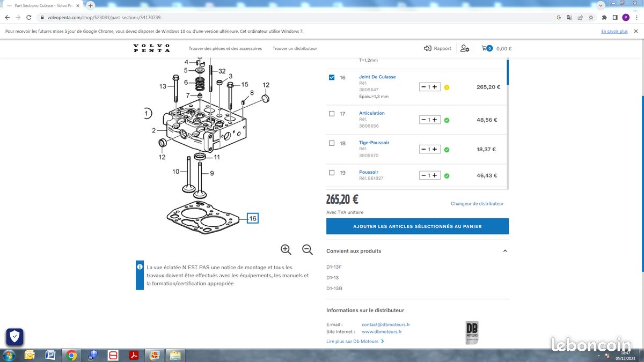Open the user account settings icon

(x=465, y=48)
